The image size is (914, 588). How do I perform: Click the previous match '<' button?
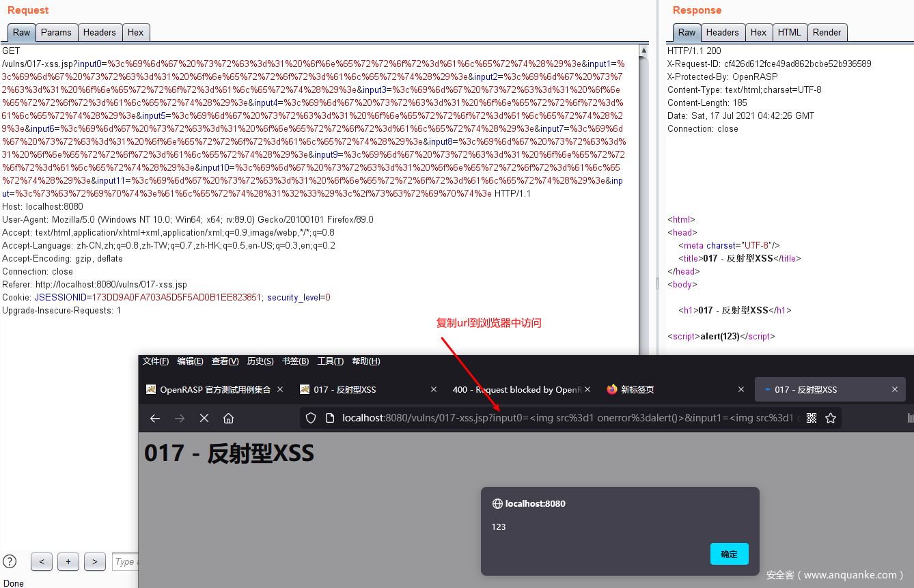(x=42, y=561)
